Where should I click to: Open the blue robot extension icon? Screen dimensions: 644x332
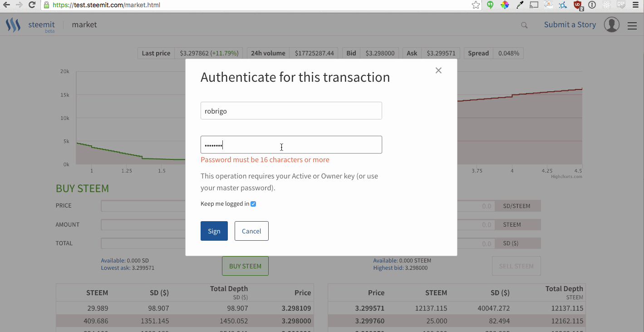click(x=563, y=5)
